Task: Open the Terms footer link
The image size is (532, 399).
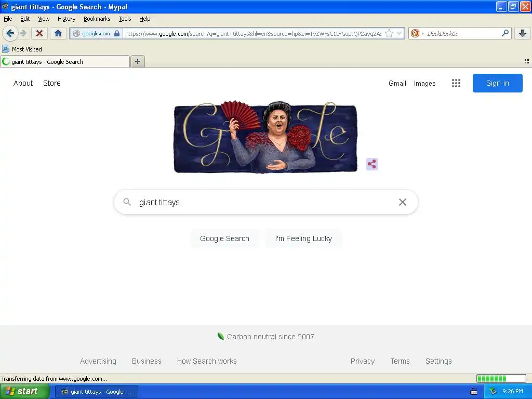Action: coord(400,361)
